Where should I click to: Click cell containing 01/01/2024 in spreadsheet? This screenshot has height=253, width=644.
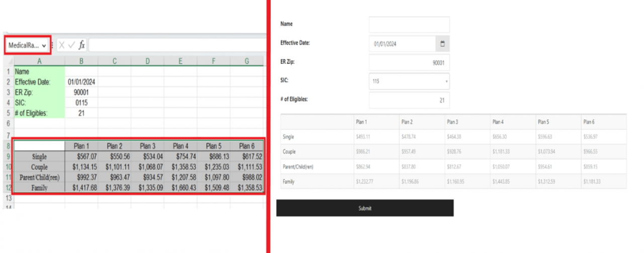tap(82, 82)
